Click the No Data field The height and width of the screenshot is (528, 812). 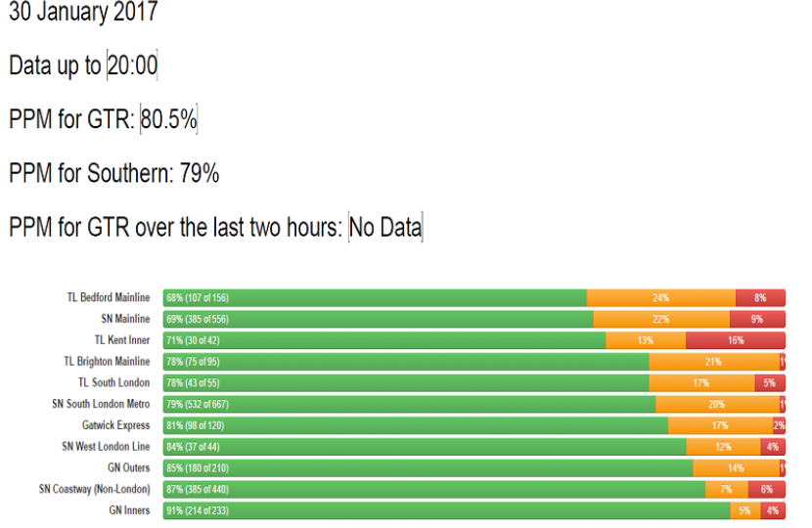pyautogui.click(x=385, y=228)
